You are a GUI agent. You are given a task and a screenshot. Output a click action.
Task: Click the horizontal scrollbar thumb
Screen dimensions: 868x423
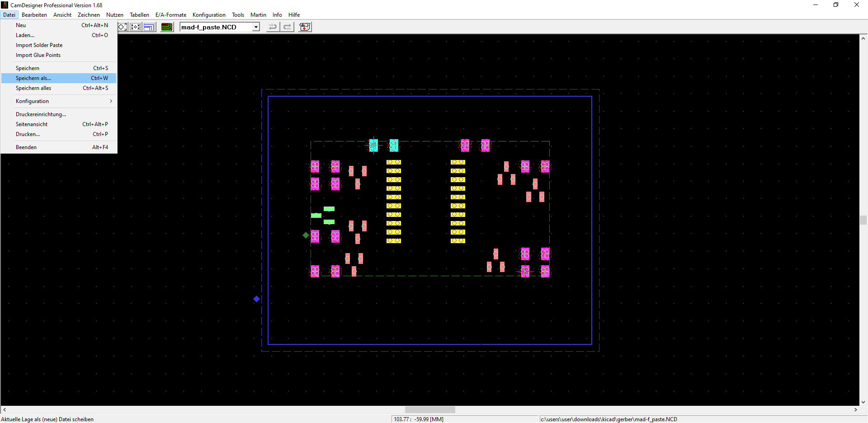[x=429, y=410]
